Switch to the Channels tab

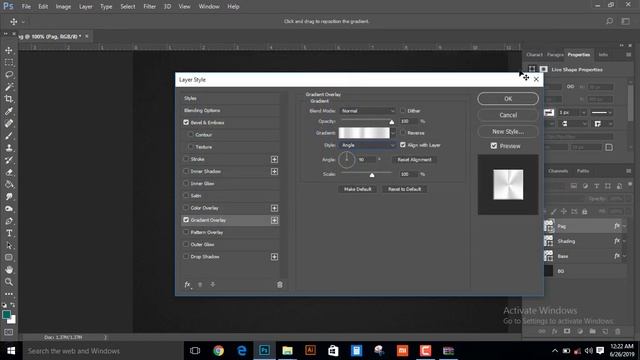pyautogui.click(x=558, y=171)
